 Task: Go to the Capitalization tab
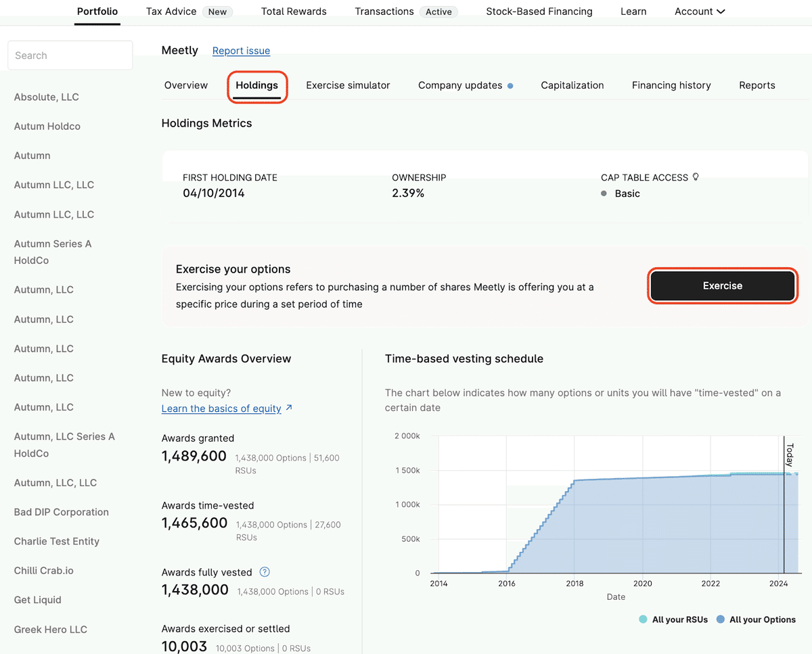tap(572, 85)
